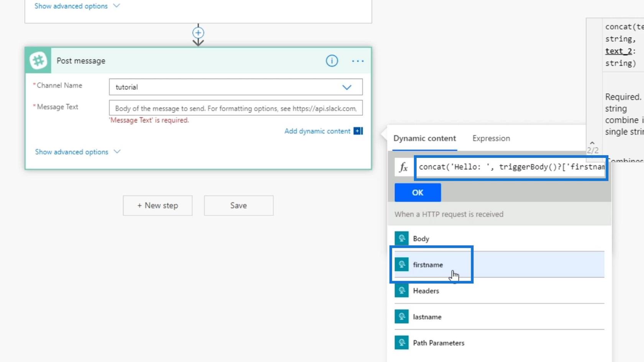Click the Message Text label

tap(58, 107)
